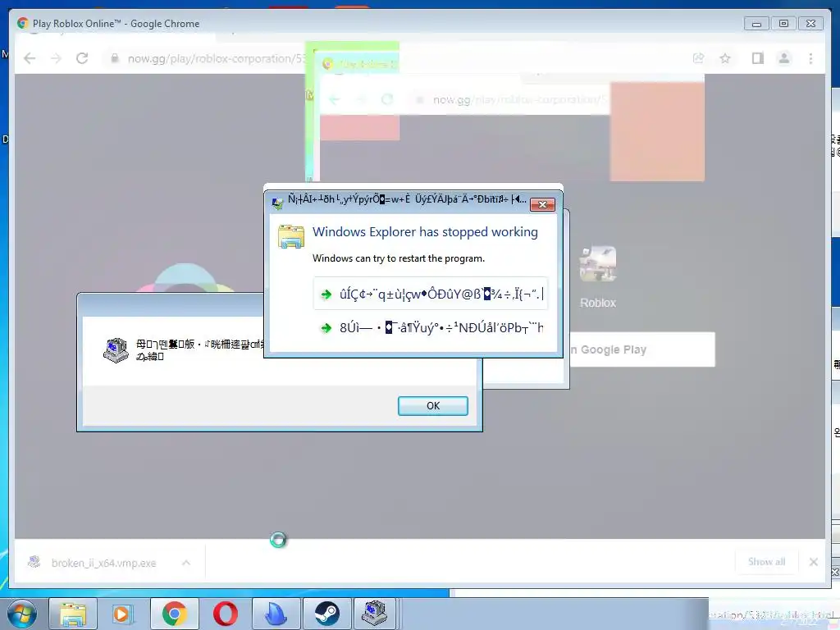Toggle Chrome side panel icon
840x630 pixels.
(x=757, y=58)
